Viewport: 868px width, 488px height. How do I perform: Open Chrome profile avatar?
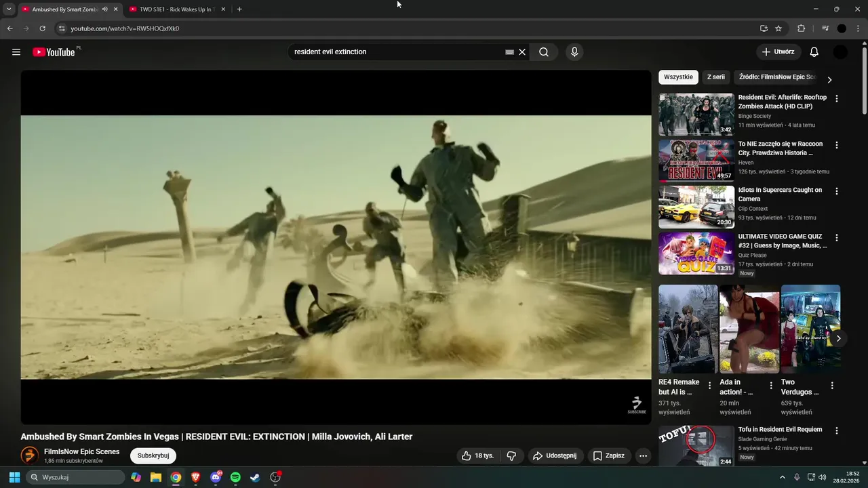842,28
